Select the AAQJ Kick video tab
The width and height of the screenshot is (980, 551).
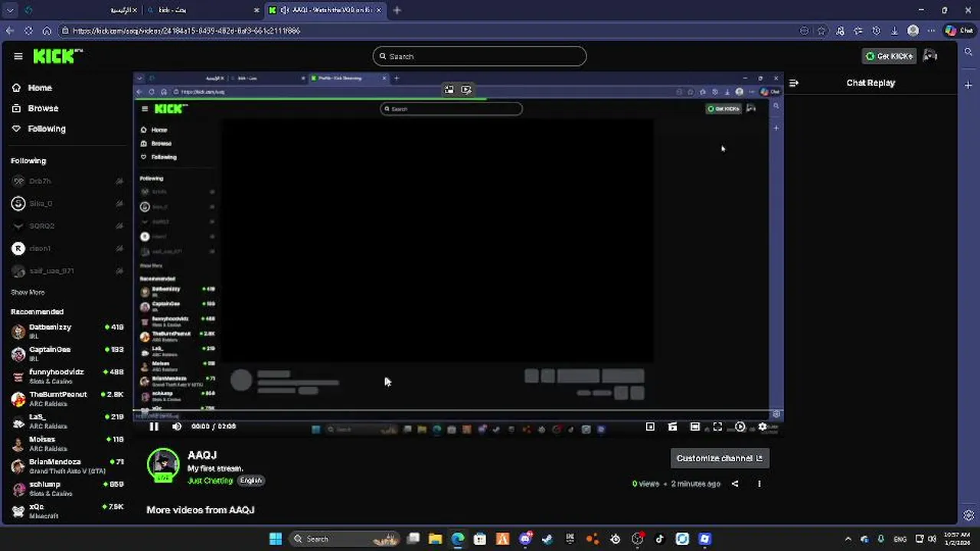[x=325, y=10]
